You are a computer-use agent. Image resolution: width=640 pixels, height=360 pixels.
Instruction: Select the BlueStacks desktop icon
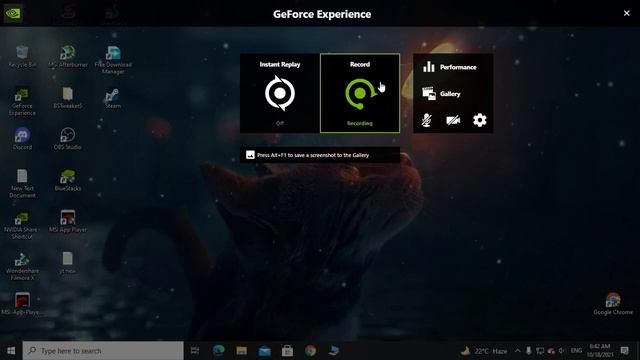[x=68, y=180]
